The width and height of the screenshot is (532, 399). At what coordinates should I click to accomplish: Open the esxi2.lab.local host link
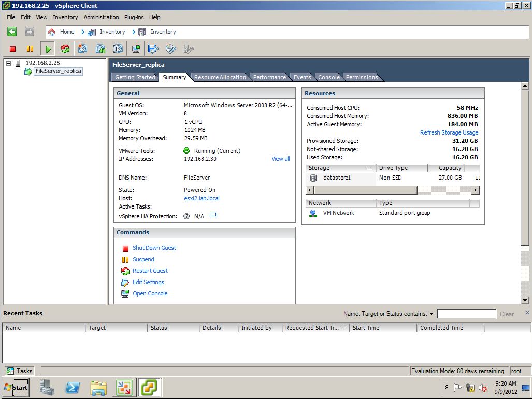point(202,198)
